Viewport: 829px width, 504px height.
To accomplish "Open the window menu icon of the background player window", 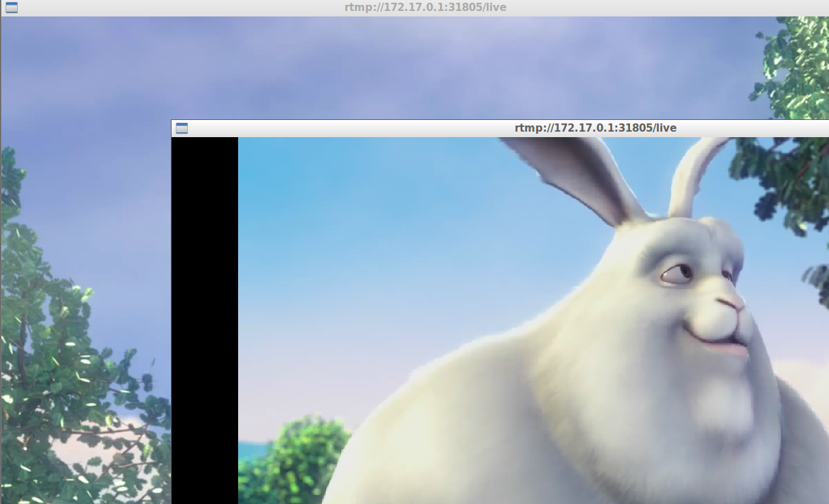I will [11, 8].
